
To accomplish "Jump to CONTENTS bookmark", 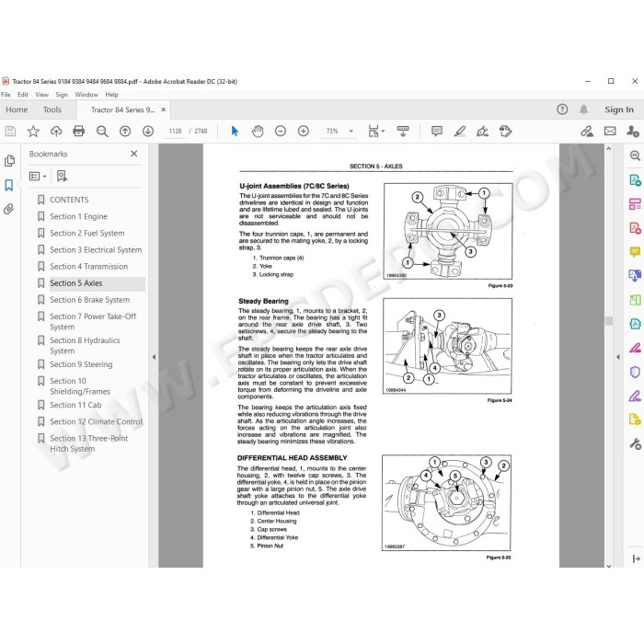I will (69, 200).
